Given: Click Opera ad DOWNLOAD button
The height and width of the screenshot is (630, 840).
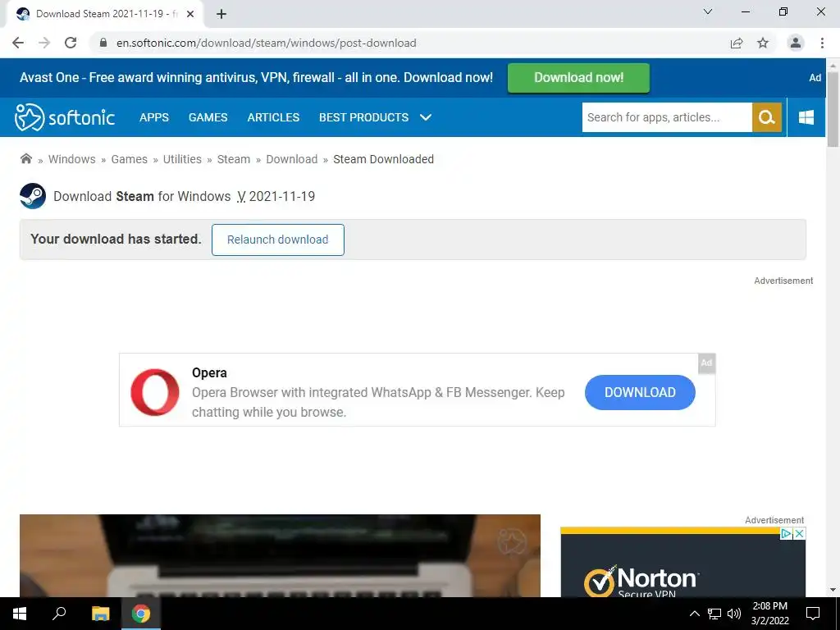Looking at the screenshot, I should coord(640,392).
